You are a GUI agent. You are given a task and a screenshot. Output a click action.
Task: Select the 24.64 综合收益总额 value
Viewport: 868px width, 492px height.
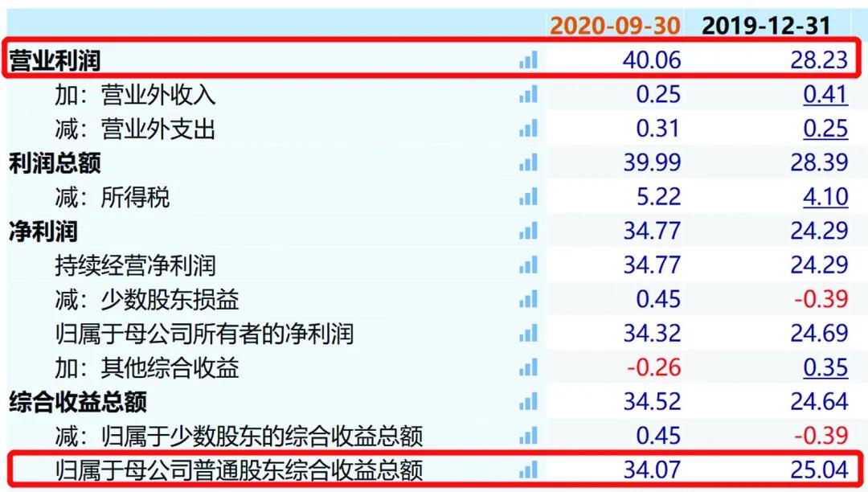pyautogui.click(x=819, y=402)
